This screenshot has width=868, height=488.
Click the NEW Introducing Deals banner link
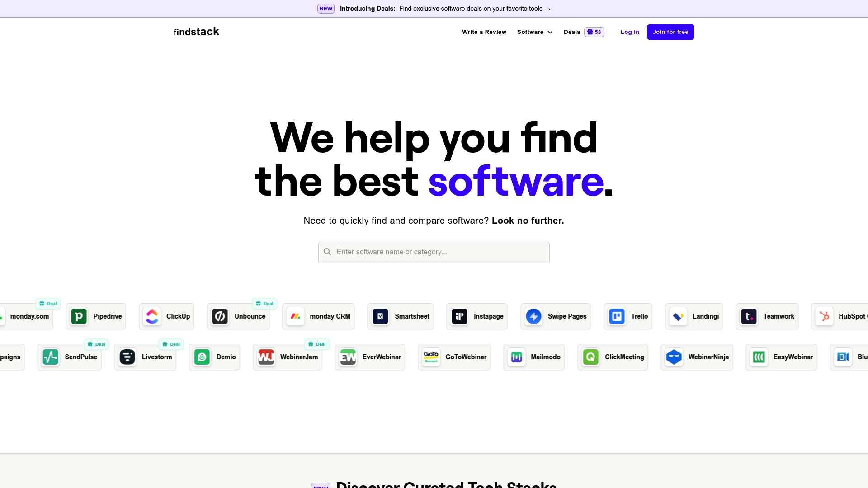coord(434,8)
